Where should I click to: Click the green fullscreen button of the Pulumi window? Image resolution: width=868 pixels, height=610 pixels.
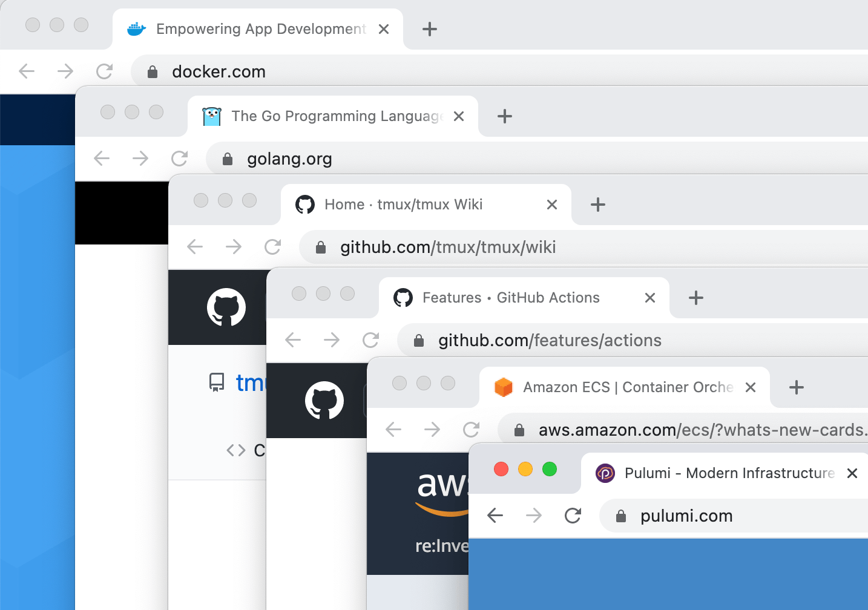[x=550, y=469]
